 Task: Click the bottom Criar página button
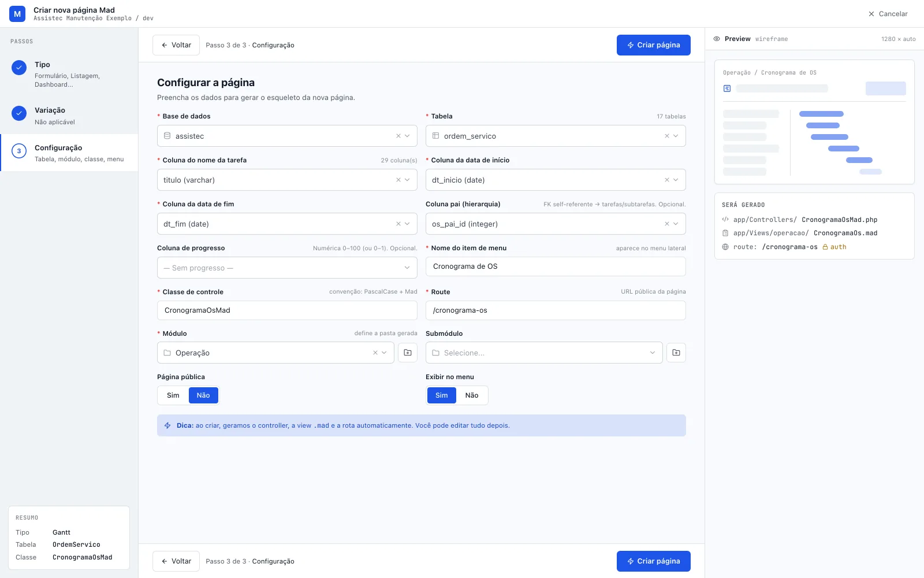tap(654, 561)
